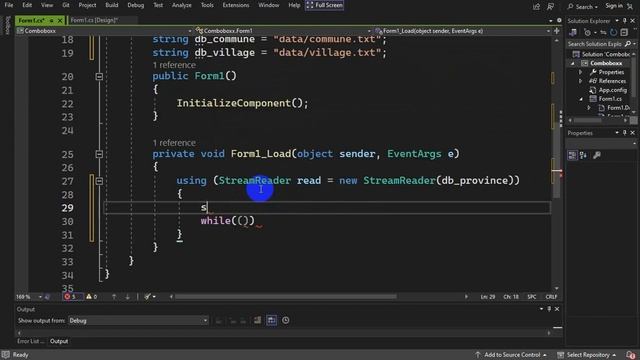
Task: Click the Categorized view icon in Properties panel
Action: 572,155
